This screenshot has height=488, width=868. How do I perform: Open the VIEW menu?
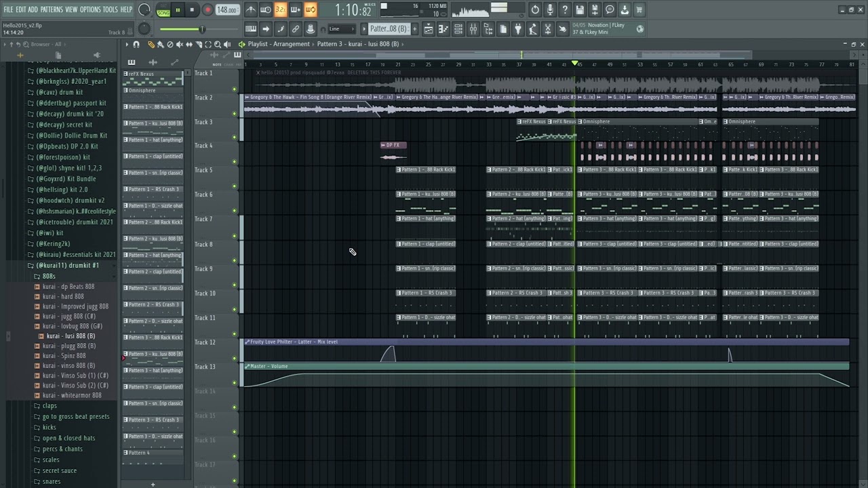click(x=71, y=9)
